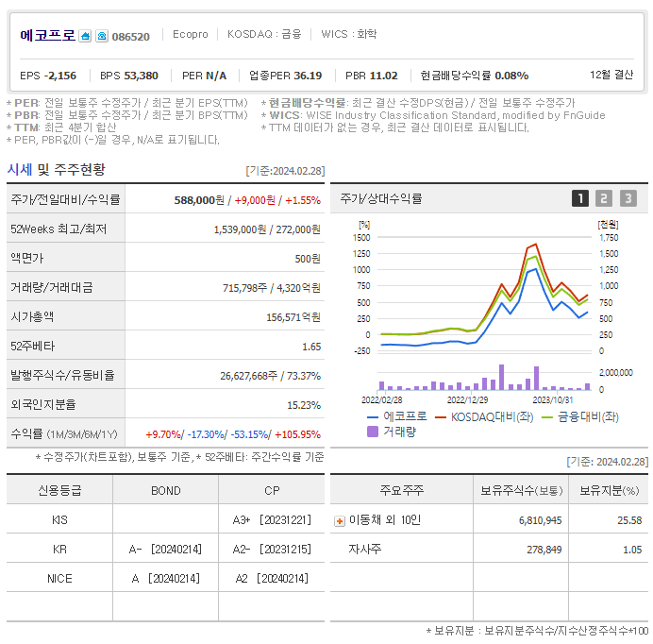Click the CP column header
Image resolution: width=653 pixels, height=644 pixels.
coord(272,491)
